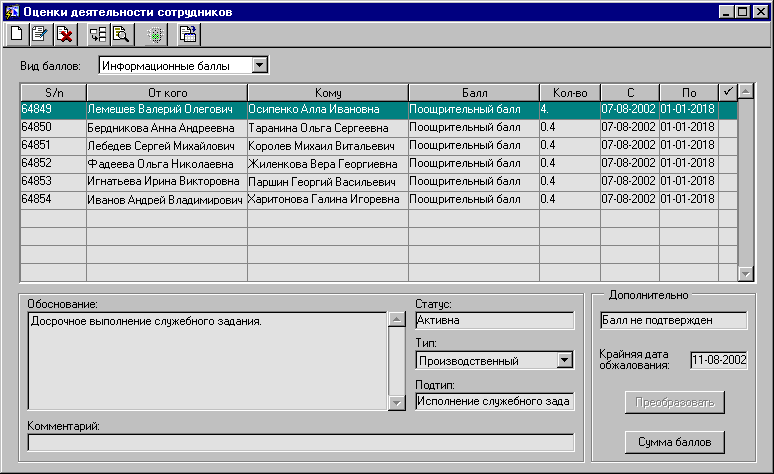The width and height of the screenshot is (774, 474).
Task: Click the По date column header
Action: [x=689, y=93]
